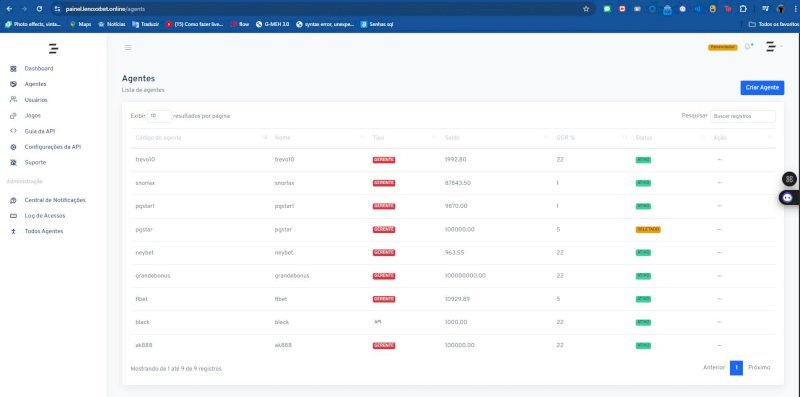The image size is (800, 397).
Task: Open Guia da API page
Action: (x=40, y=131)
